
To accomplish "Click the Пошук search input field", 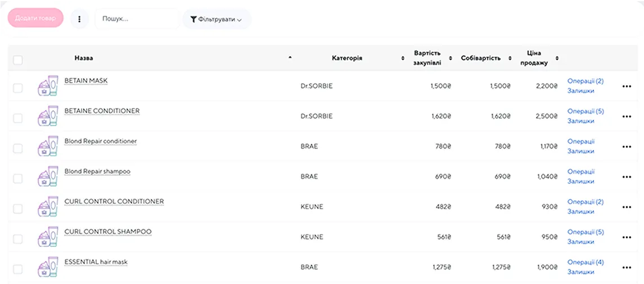I will 137,19.
